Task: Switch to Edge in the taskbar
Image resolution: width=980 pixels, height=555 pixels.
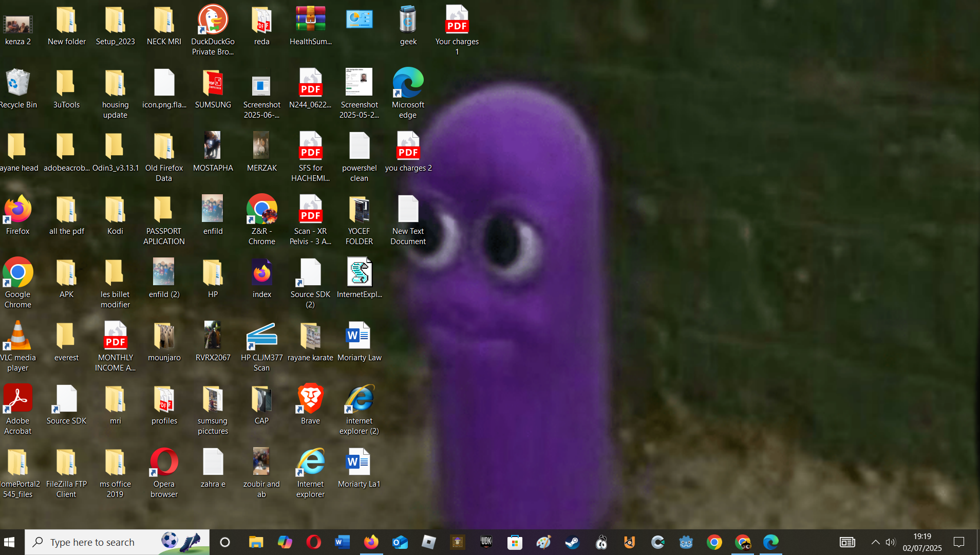Action: (771, 542)
